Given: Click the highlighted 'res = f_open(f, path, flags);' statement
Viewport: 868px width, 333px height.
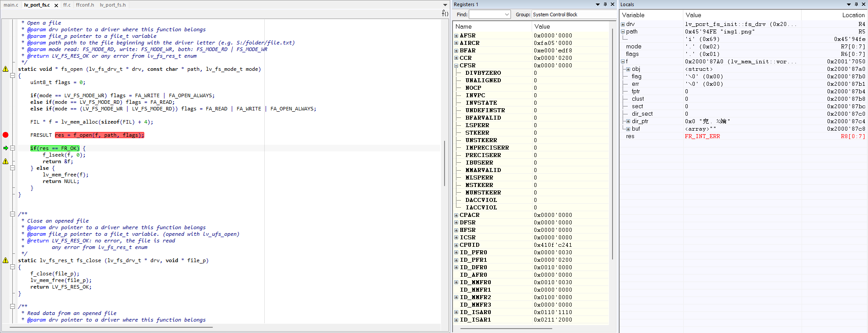Looking at the screenshot, I should click(99, 135).
